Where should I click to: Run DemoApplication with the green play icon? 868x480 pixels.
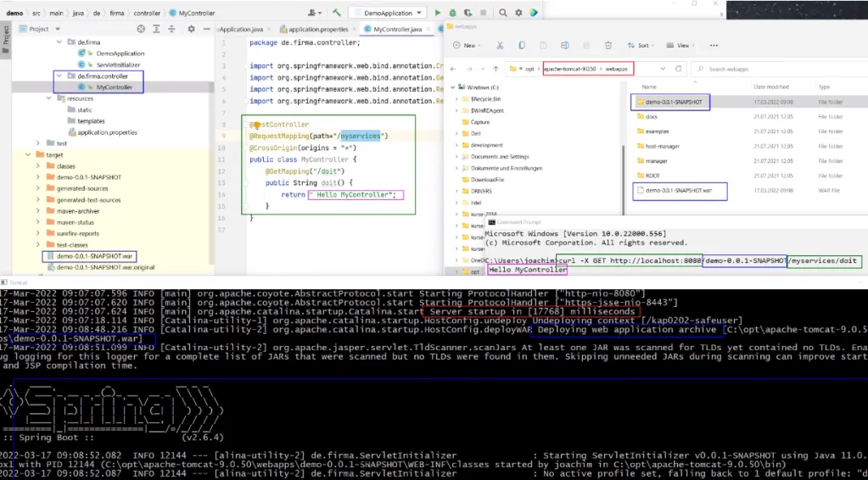pyautogui.click(x=437, y=13)
